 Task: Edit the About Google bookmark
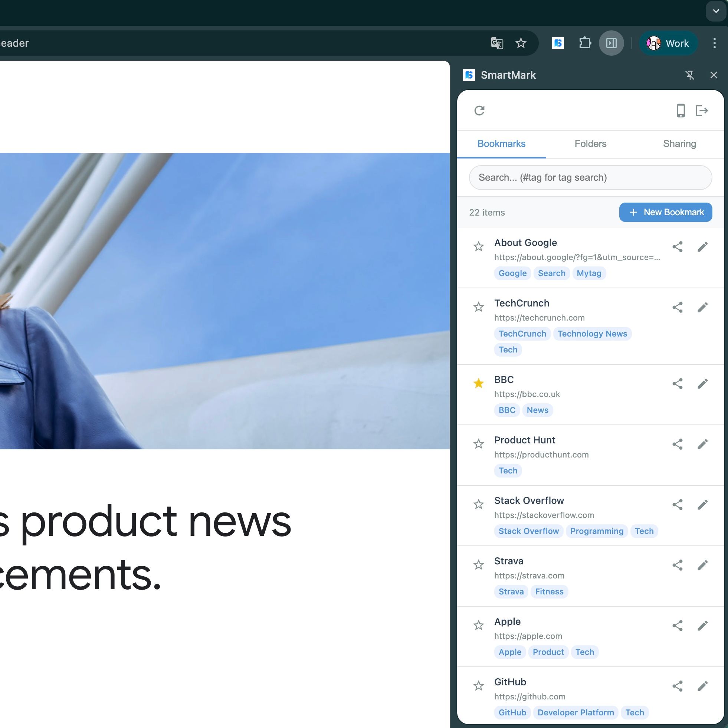[x=702, y=247]
